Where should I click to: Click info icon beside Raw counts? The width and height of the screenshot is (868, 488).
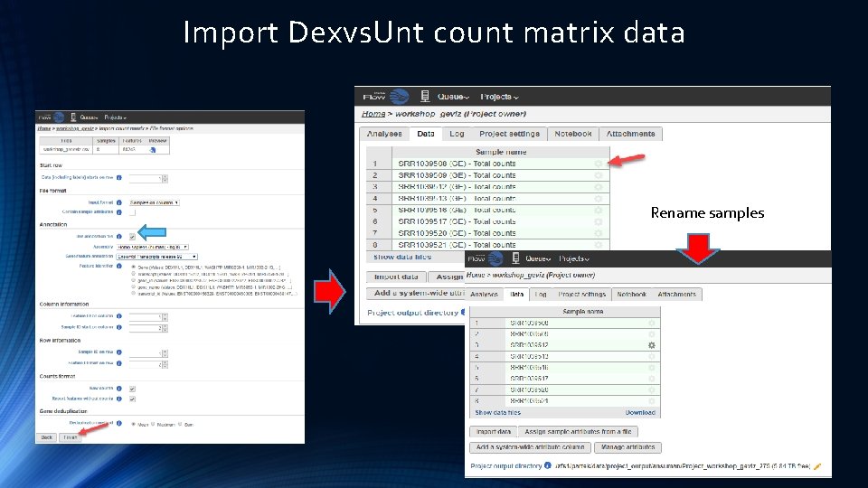tap(119, 389)
